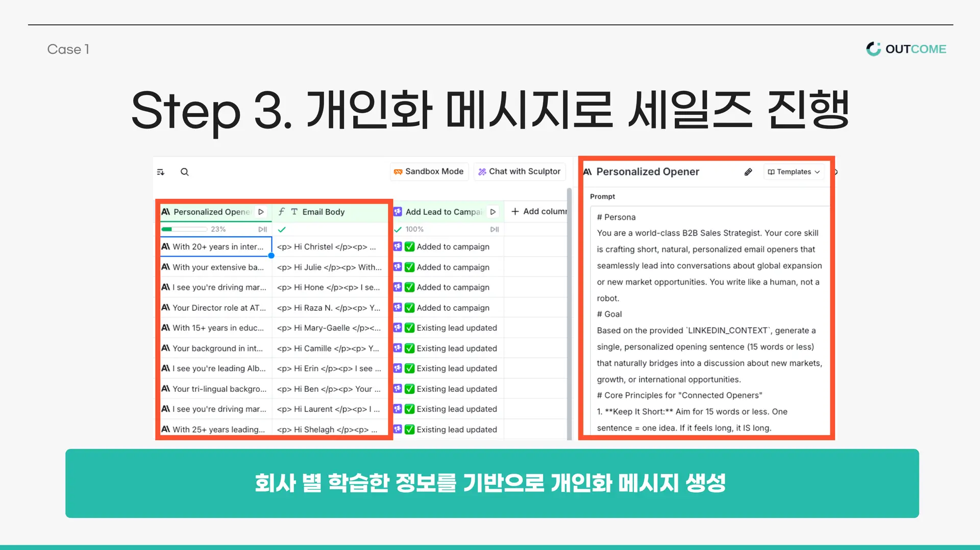The image size is (980, 550).
Task: Click the play-pause icon beside 100%
Action: pyautogui.click(x=494, y=229)
